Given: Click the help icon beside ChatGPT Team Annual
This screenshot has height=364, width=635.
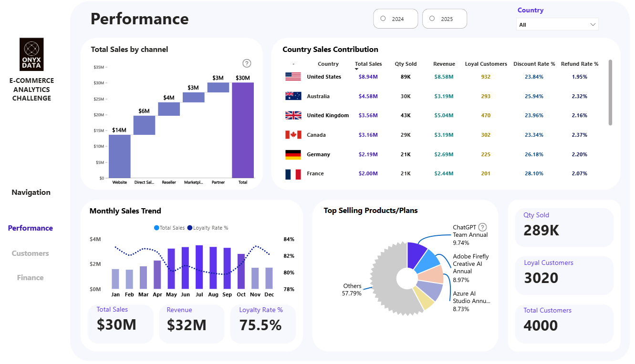Looking at the screenshot, I should click(483, 227).
